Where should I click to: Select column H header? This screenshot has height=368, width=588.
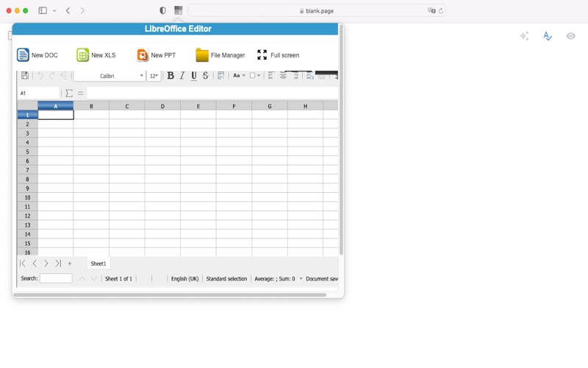305,106
